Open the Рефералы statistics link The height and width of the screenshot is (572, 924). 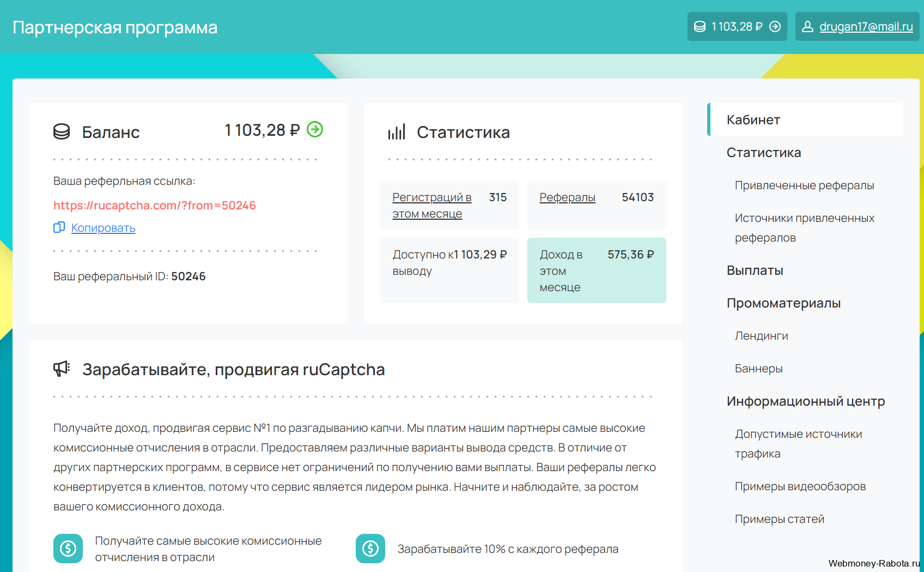567,197
